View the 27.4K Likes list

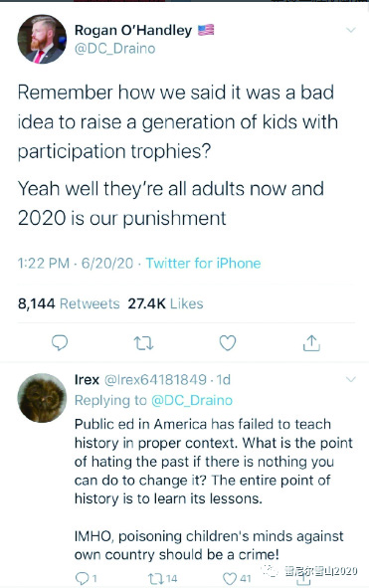[x=165, y=303]
